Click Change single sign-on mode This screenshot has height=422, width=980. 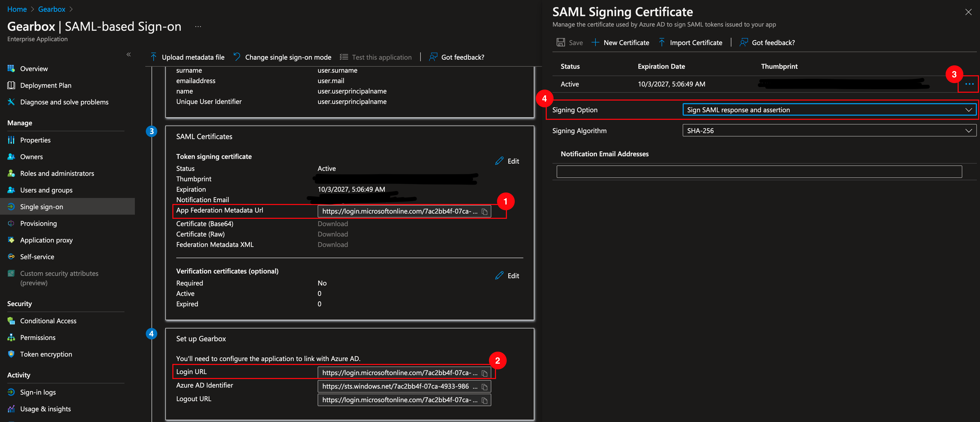coord(282,57)
